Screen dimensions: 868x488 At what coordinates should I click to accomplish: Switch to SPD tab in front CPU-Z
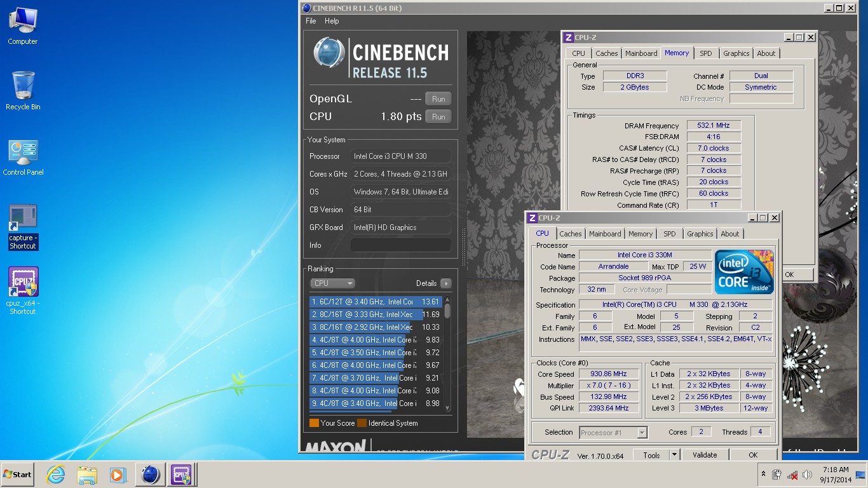click(x=670, y=234)
